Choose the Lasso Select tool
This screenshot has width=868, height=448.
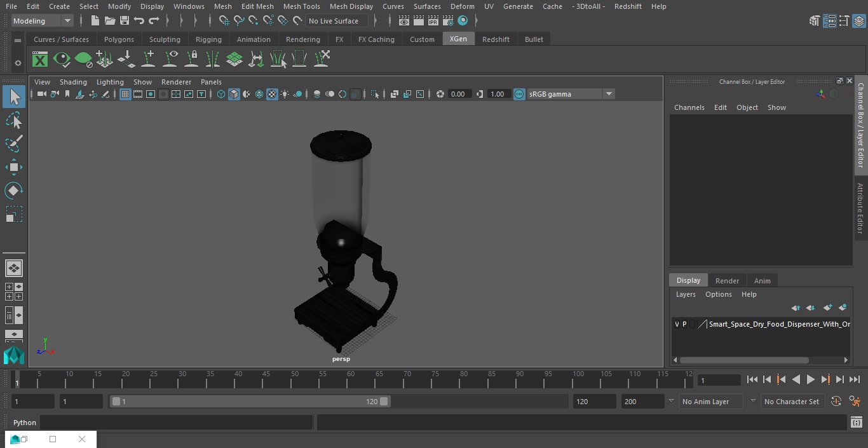point(14,121)
